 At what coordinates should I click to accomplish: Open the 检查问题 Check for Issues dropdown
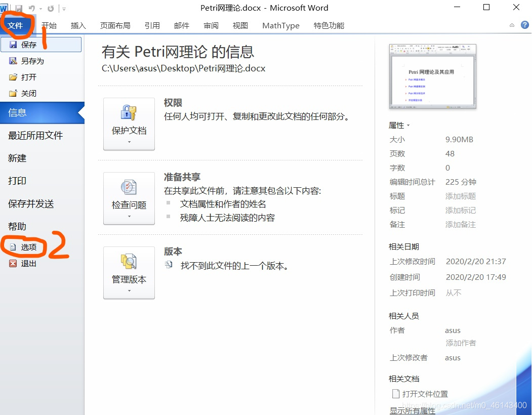[x=129, y=198]
